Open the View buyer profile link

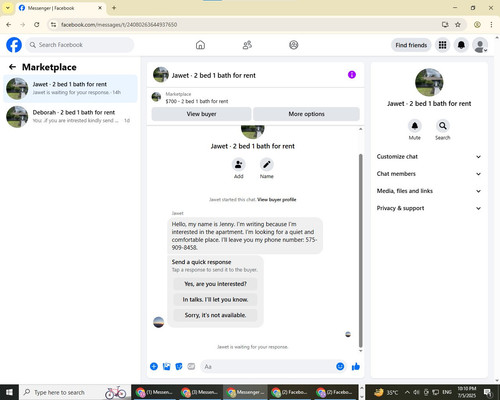click(x=277, y=200)
